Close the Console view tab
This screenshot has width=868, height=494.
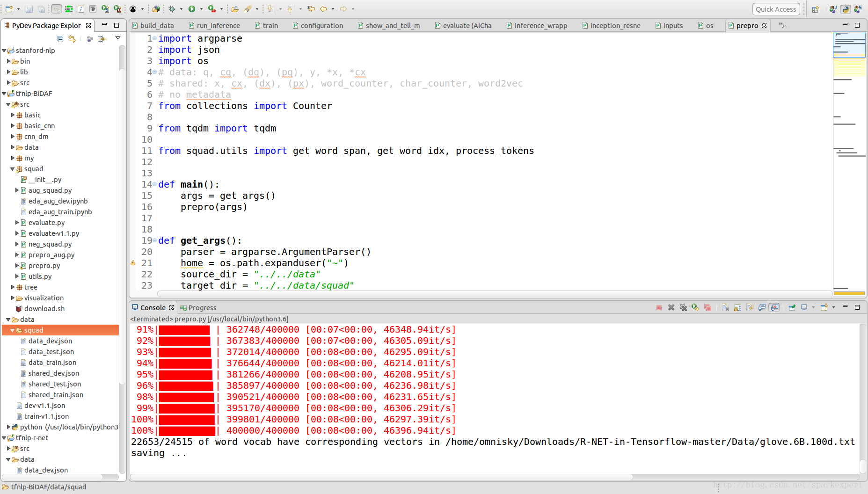point(171,307)
